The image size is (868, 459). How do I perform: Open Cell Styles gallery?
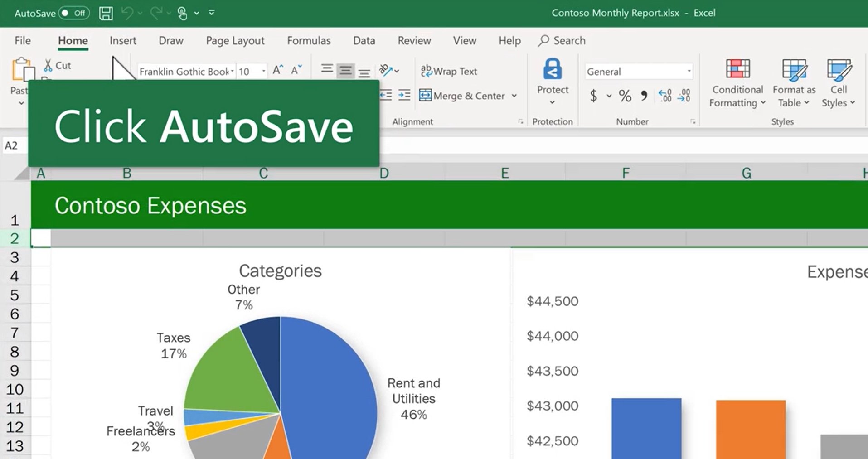click(839, 83)
